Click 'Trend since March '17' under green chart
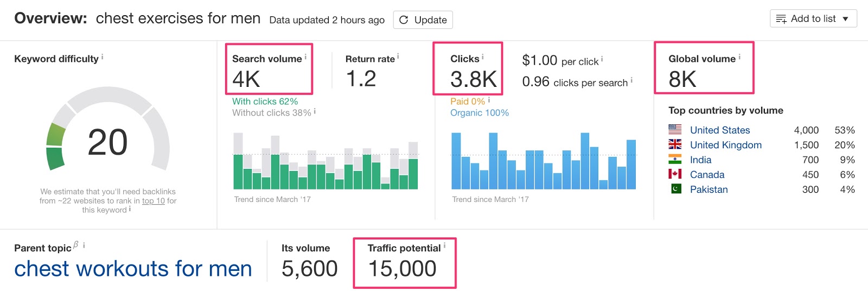 pos(272,199)
